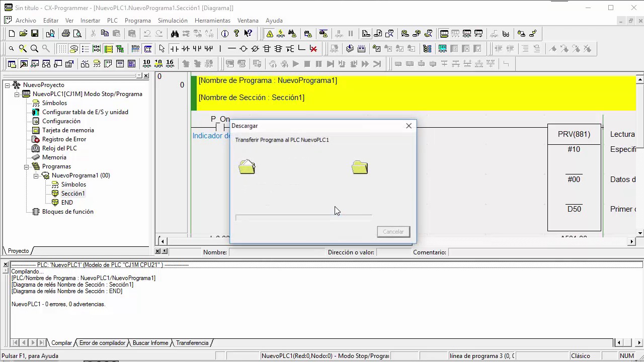Image resolution: width=644 pixels, height=362 pixels.
Task: Click the Nombre input field
Action: click(276, 252)
